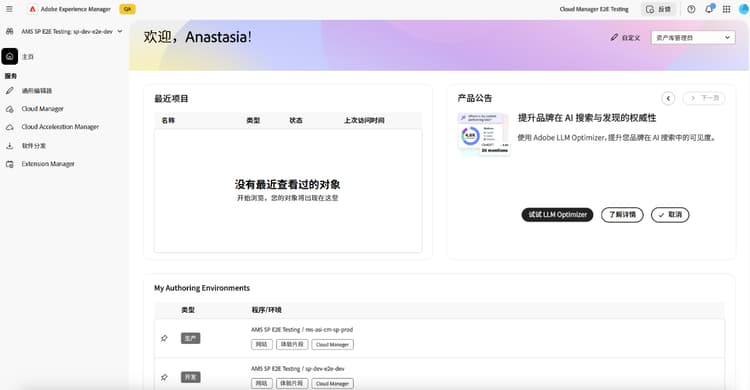The image size is (750, 390).
Task: Click the checkmark dismiss button in announcements
Action: 670,214
